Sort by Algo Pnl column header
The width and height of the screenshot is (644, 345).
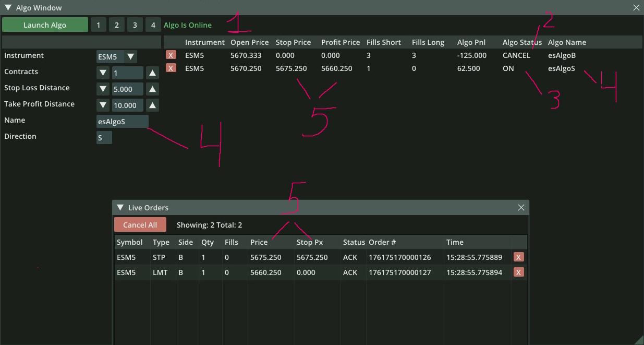click(x=471, y=42)
